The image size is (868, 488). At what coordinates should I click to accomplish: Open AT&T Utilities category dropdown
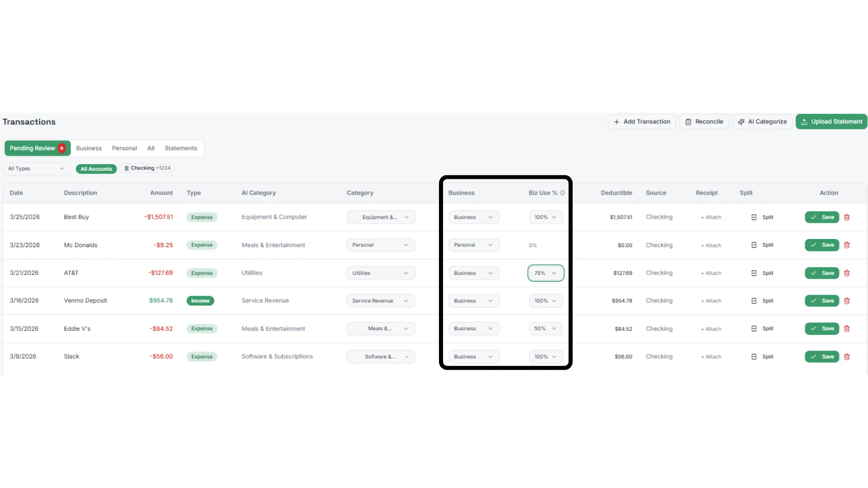click(x=381, y=273)
